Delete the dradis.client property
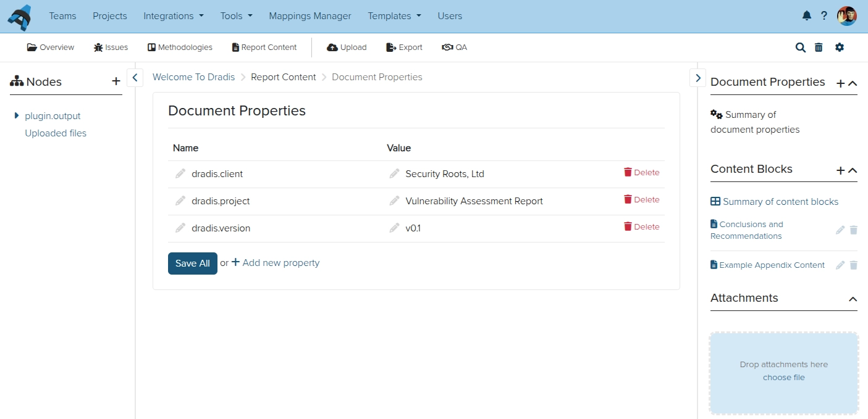Screen dimensions: 868x419 [642, 173]
